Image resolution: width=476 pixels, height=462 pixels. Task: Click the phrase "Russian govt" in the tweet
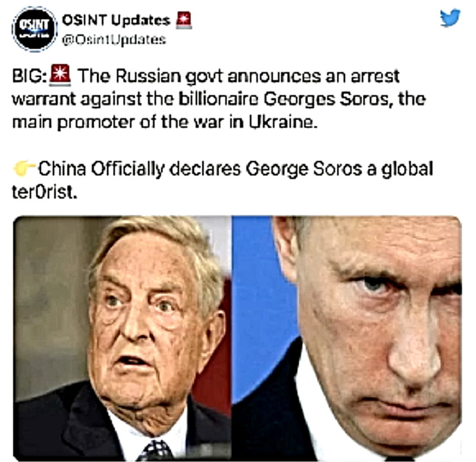pos(169,77)
